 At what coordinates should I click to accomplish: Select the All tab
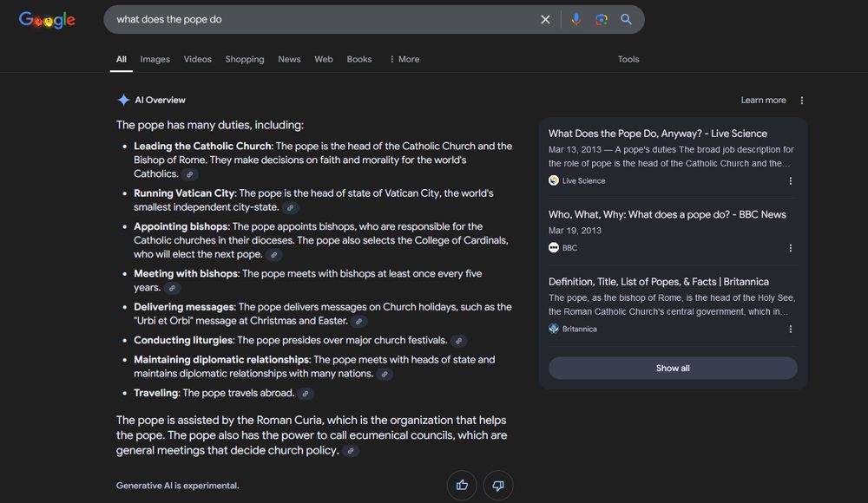tap(122, 59)
